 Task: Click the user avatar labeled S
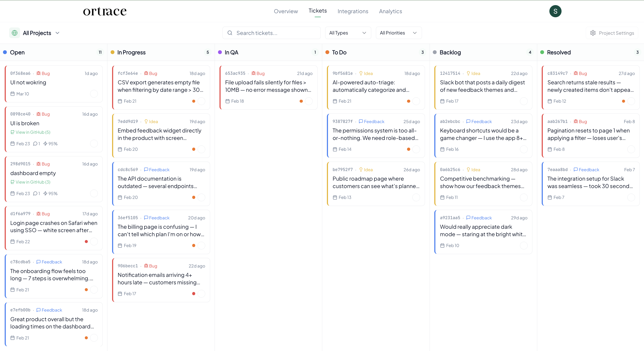coord(555,11)
